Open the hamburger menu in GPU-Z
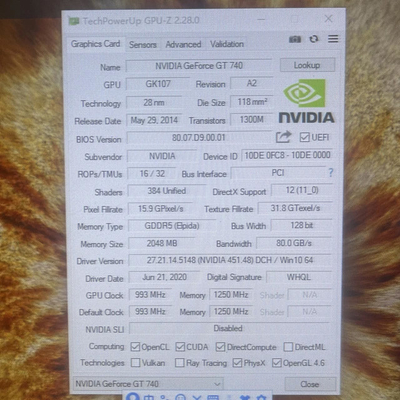Viewport: 400px width, 400px height. pos(333,39)
